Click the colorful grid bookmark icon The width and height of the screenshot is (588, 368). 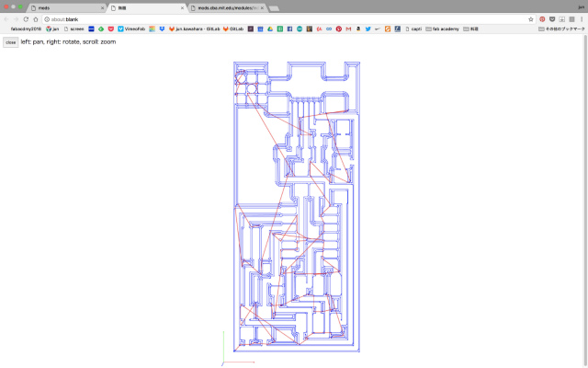pyautogui.click(x=152, y=29)
